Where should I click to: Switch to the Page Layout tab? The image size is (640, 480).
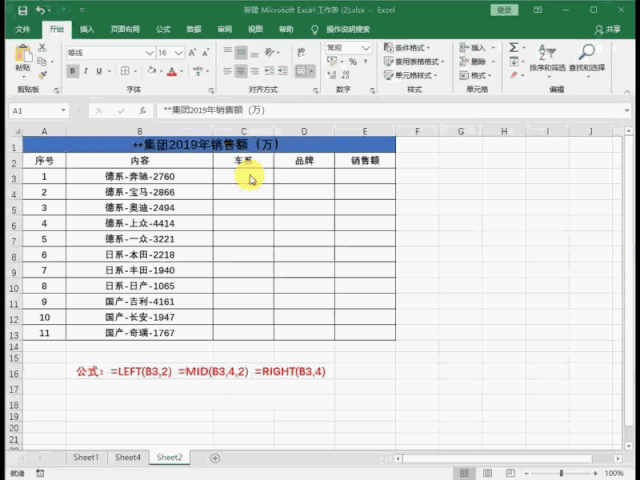coord(125,29)
